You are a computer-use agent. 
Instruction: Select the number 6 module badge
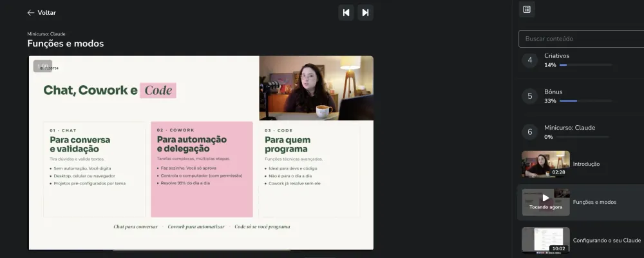click(x=529, y=132)
